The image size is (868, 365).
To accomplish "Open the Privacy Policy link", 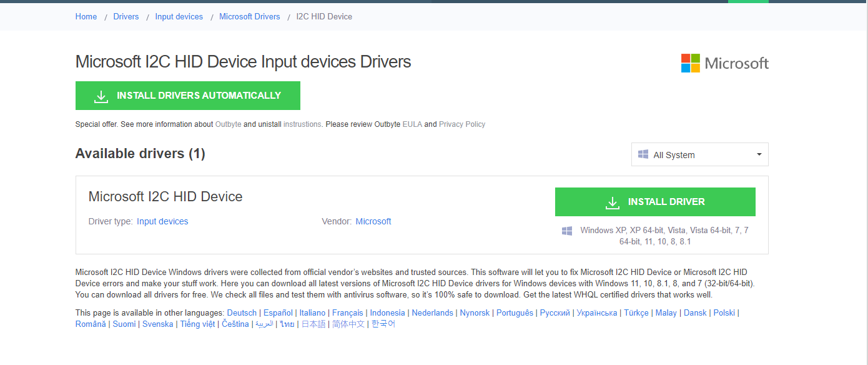I will pyautogui.click(x=462, y=124).
